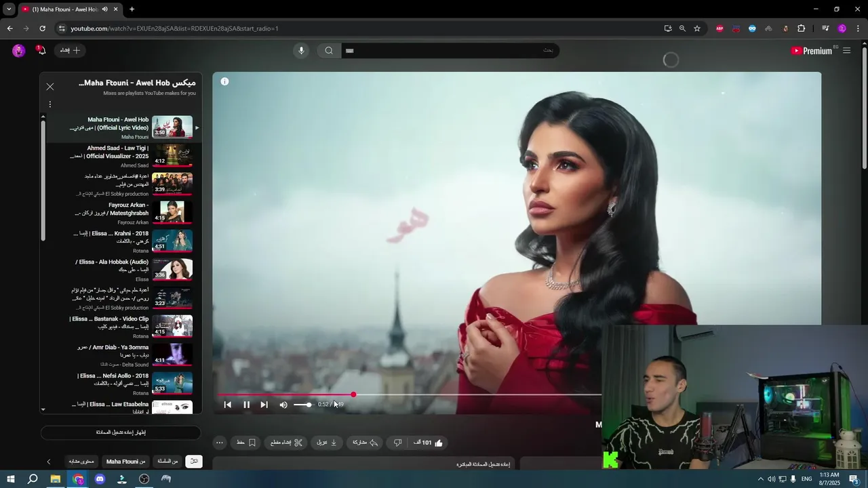Install app icon in address bar
The image size is (868, 488).
pos(668,28)
